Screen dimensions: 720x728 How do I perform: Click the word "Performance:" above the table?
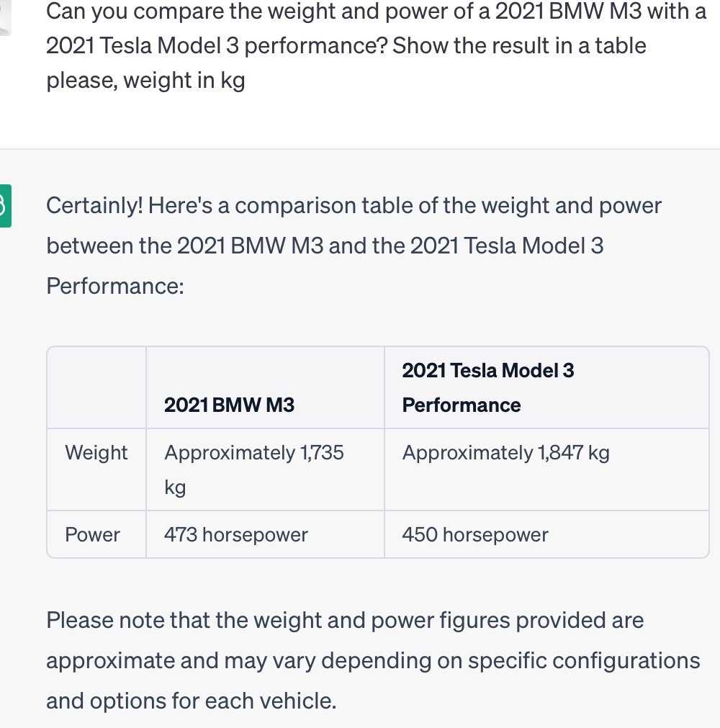pyautogui.click(x=115, y=287)
